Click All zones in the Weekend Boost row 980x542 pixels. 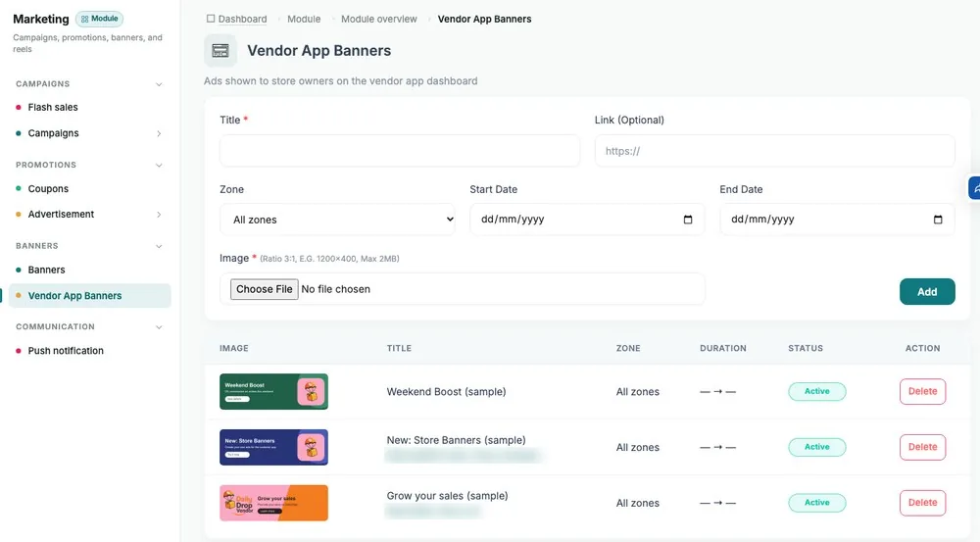click(638, 392)
